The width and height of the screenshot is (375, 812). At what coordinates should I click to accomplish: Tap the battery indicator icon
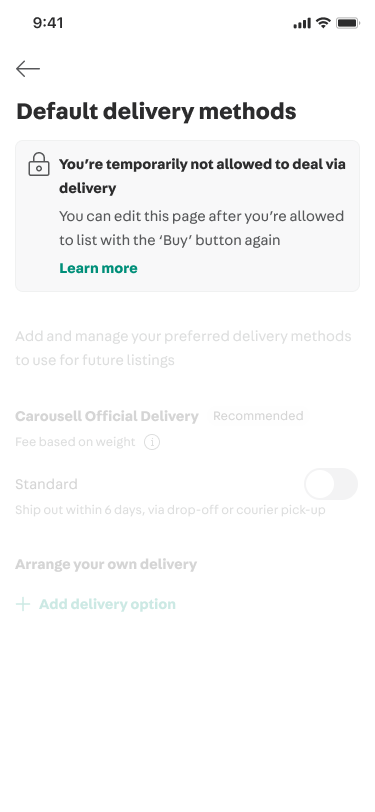tap(348, 23)
